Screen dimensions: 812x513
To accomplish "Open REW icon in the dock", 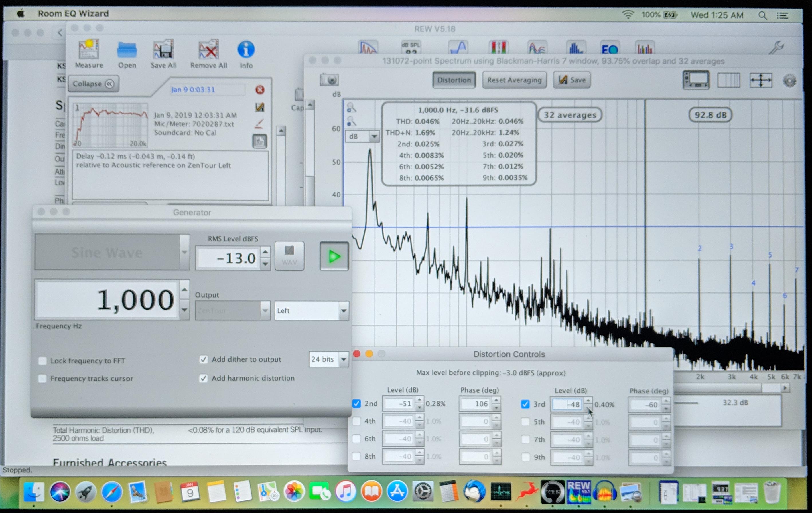I will click(x=578, y=492).
